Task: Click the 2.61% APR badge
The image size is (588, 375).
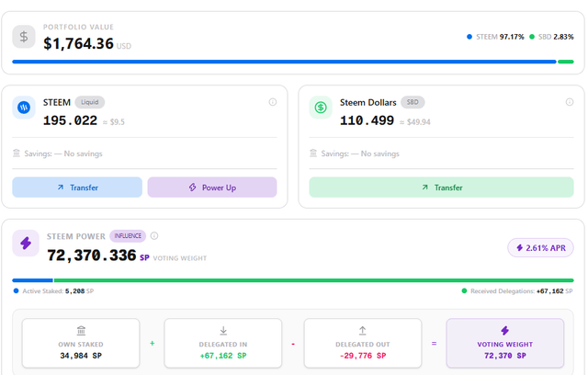Action: [x=540, y=248]
